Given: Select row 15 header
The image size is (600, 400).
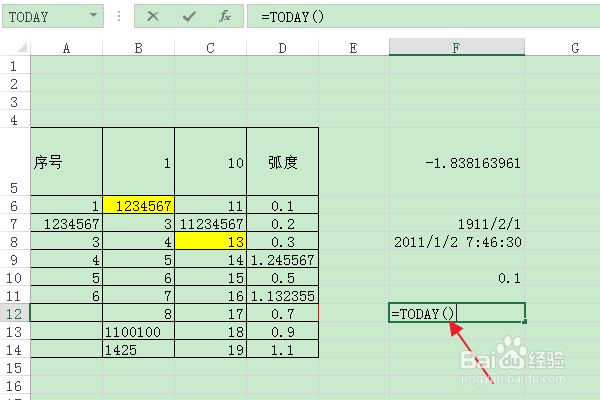Looking at the screenshot, I should point(15,367).
